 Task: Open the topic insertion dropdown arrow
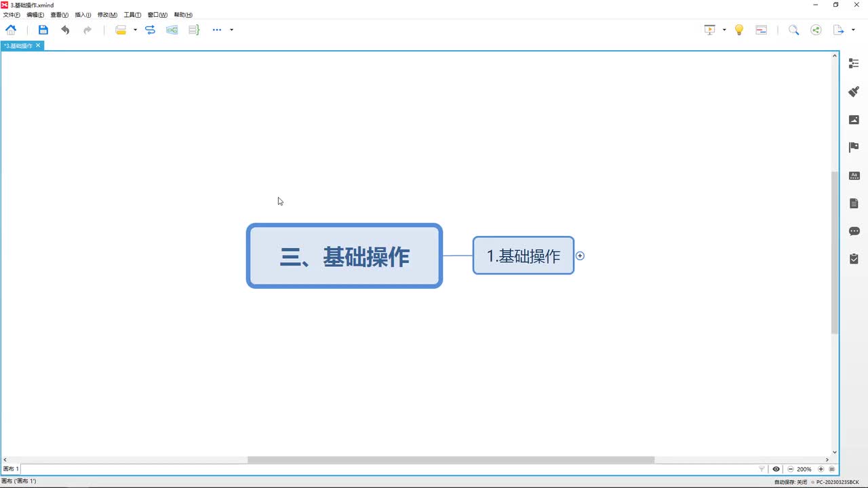click(135, 30)
